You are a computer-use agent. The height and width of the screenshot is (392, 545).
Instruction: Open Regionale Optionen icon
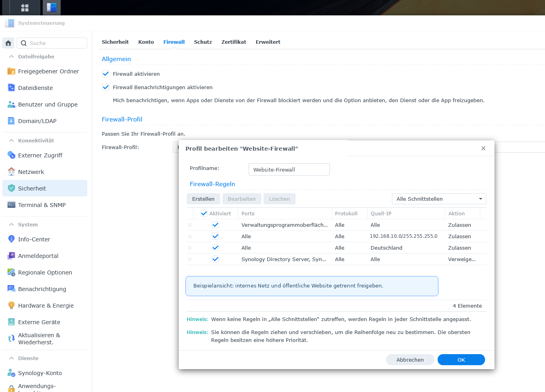tap(11, 273)
